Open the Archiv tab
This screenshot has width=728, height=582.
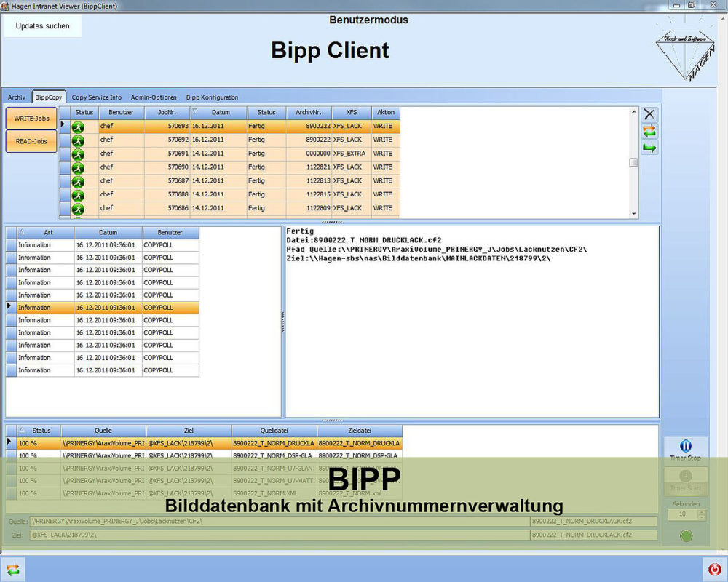click(16, 97)
